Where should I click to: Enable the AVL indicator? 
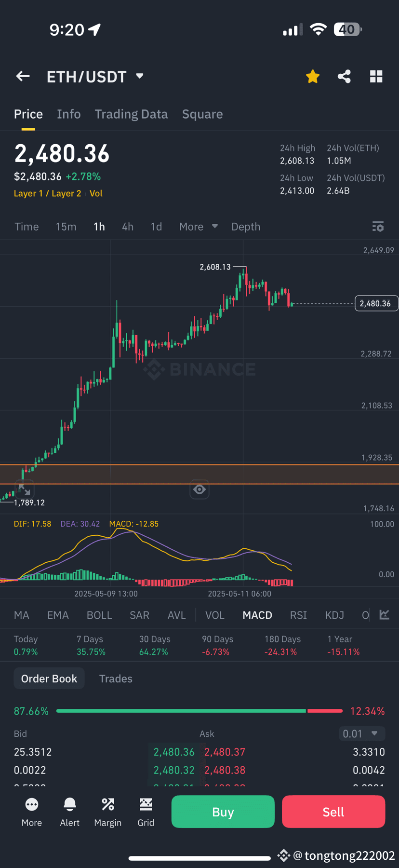click(177, 615)
